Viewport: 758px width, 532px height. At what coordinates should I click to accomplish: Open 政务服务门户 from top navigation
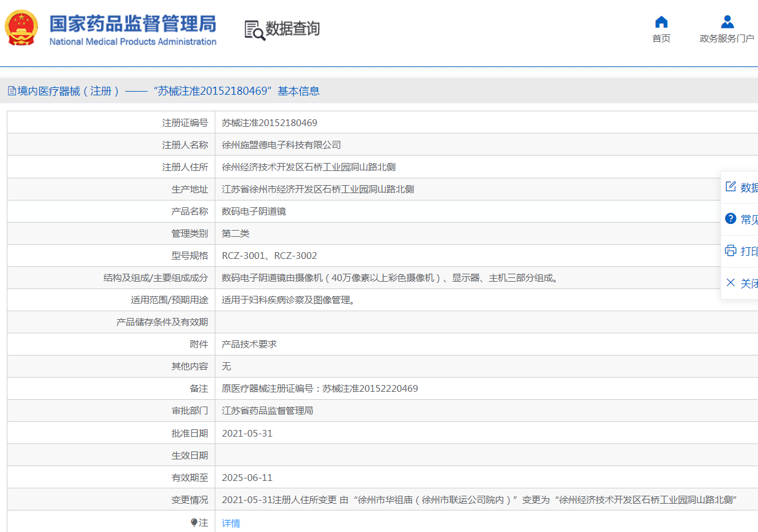(x=727, y=39)
